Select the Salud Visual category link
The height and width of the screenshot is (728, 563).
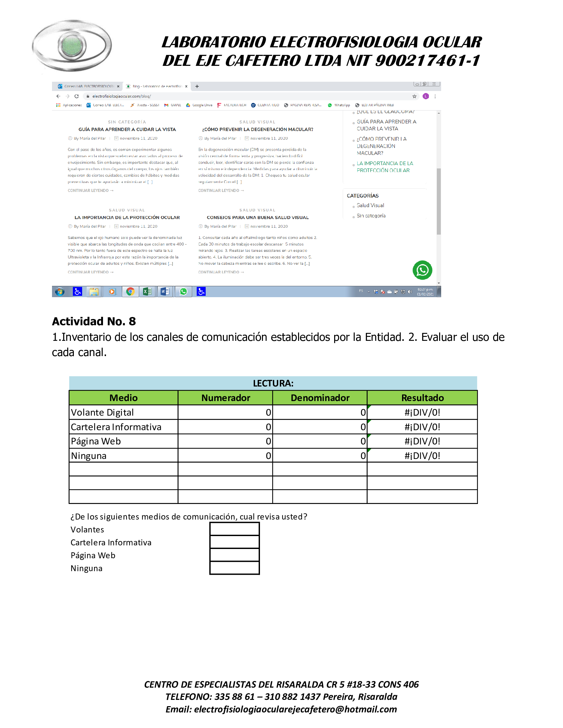coord(370,205)
